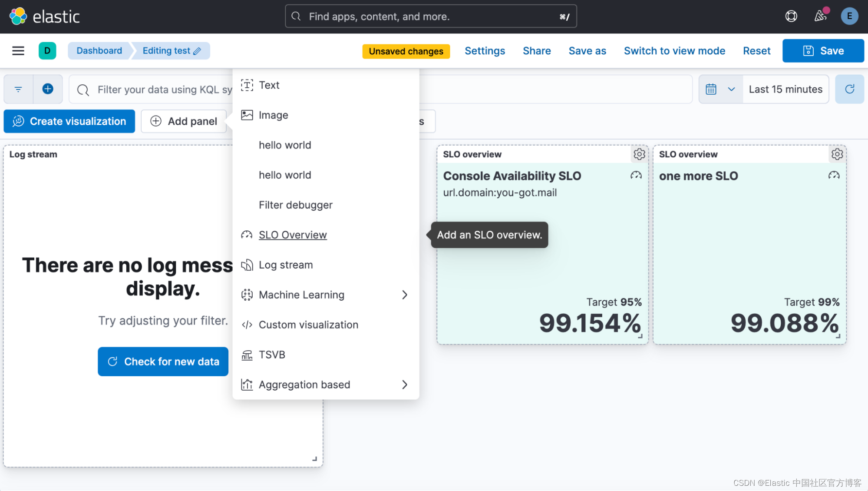Viewport: 868px width, 491px height.
Task: Choose TSVB from the panel menu
Action: coord(272,355)
